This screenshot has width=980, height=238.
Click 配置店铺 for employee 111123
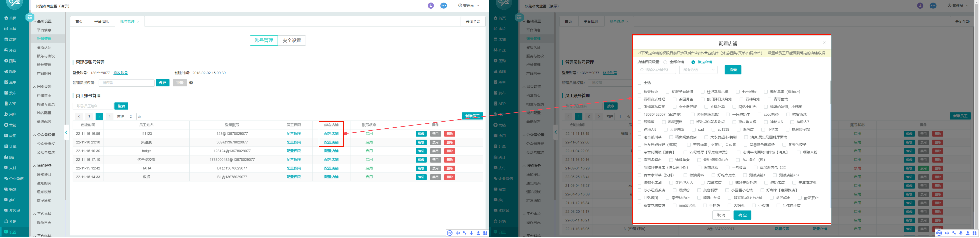[331, 134]
